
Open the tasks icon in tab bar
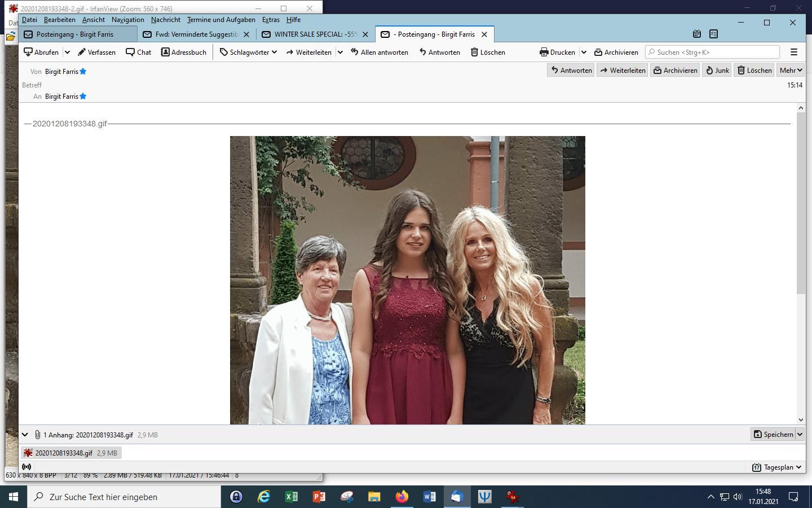pyautogui.click(x=713, y=34)
